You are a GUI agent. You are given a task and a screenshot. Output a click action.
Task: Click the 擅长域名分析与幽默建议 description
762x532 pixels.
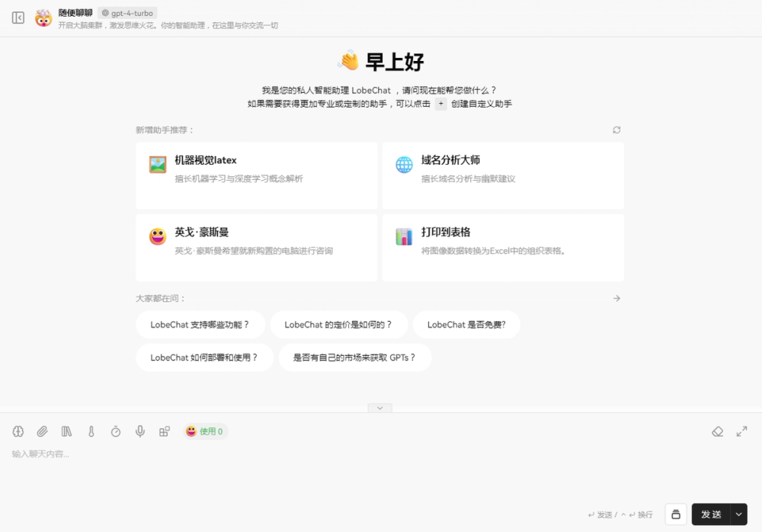click(468, 178)
